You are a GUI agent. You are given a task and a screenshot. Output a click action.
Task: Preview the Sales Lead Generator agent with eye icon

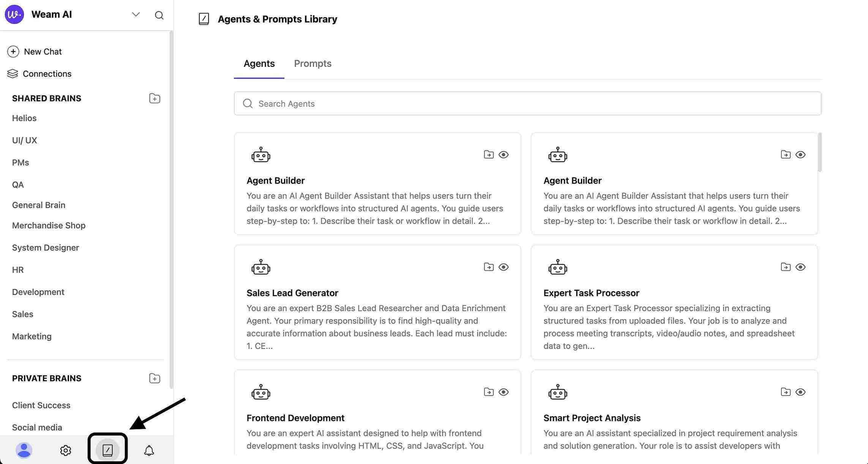click(x=503, y=267)
